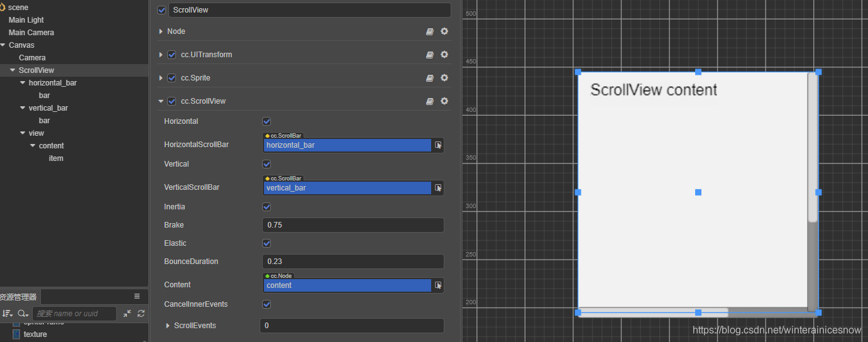868x342 pixels.
Task: Collapse the Canvas node in hierarchy
Action: (3, 45)
